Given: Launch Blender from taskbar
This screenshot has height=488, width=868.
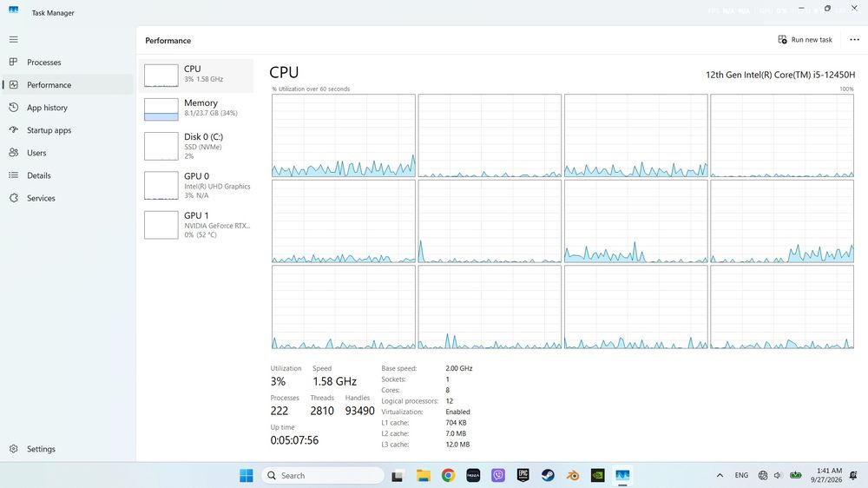Looking at the screenshot, I should [x=573, y=475].
